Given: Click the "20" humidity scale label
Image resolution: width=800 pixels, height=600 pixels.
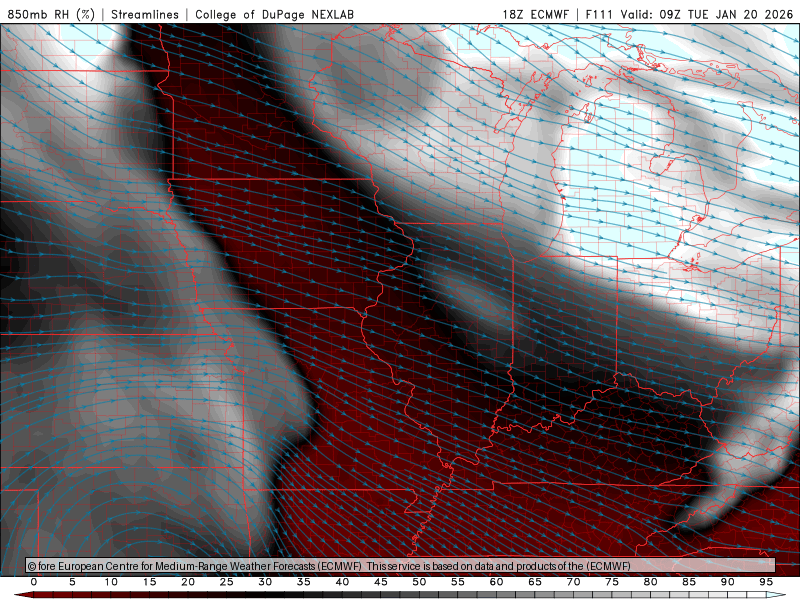Looking at the screenshot, I should (x=188, y=582).
